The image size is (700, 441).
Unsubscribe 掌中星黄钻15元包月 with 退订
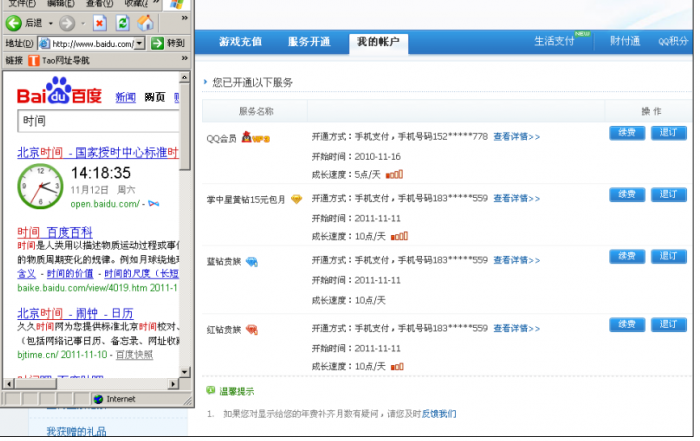(668, 195)
